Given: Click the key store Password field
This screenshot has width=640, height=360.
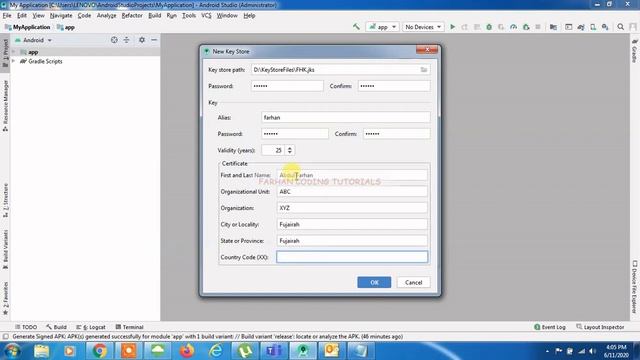Looking at the screenshot, I should click(x=287, y=86).
